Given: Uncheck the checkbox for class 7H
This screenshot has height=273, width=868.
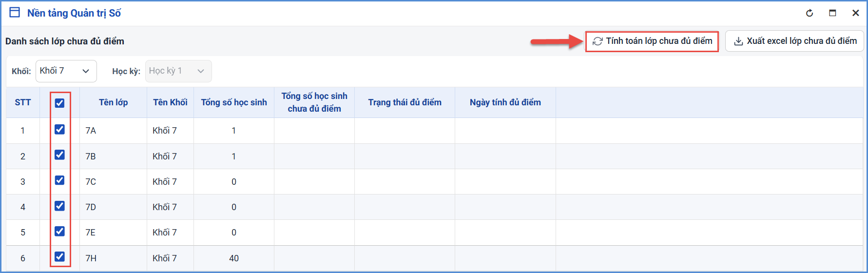Looking at the screenshot, I should (59, 256).
